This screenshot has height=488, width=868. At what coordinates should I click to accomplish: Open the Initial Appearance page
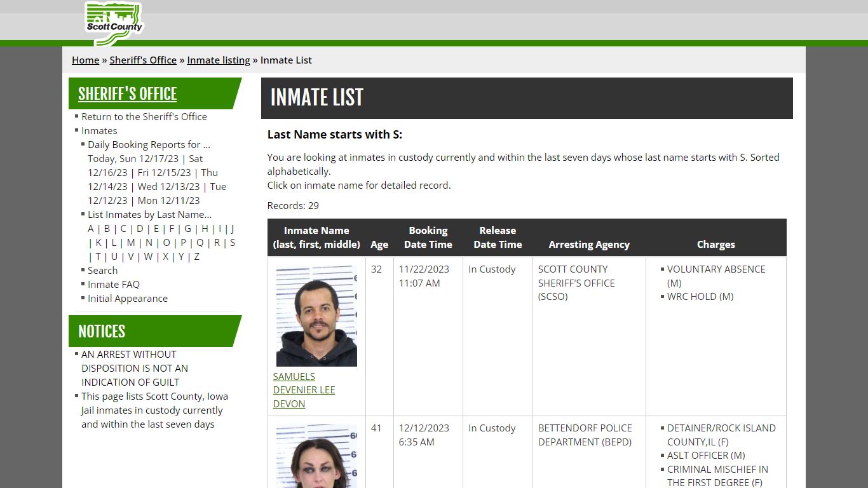pos(128,298)
